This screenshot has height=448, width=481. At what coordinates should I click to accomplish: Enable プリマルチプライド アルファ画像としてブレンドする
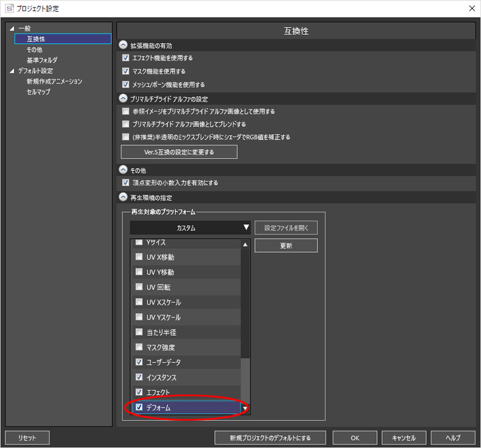(125, 124)
